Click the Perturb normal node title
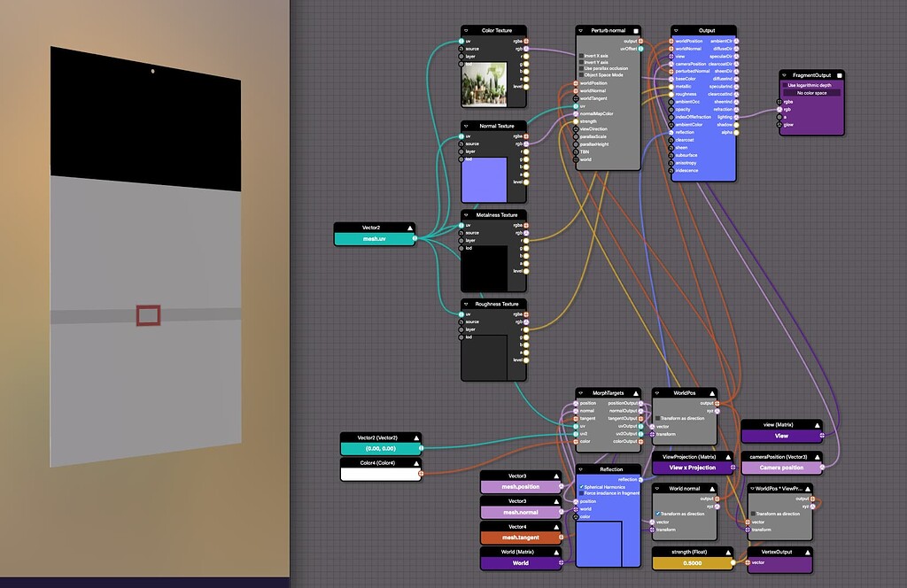907x588 pixels. pyautogui.click(x=608, y=30)
